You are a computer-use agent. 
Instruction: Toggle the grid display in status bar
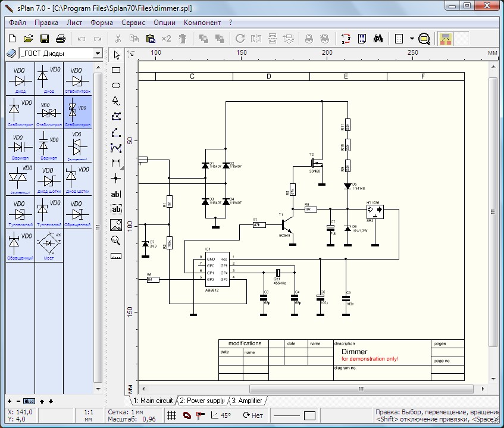171,415
